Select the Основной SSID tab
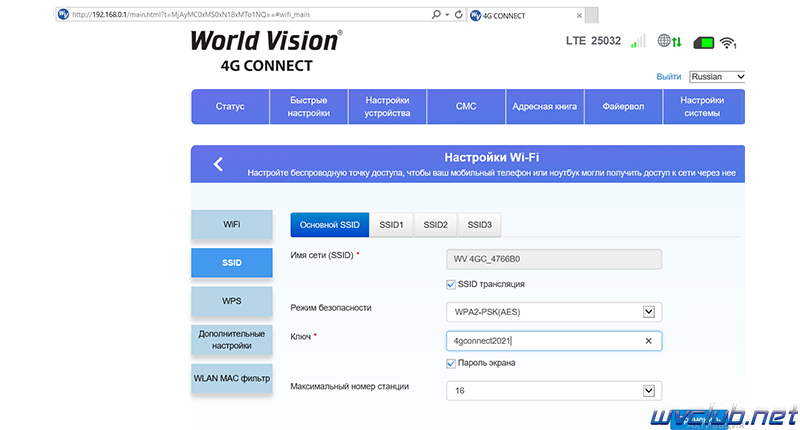Screen dimensions: 800x430 point(330,225)
